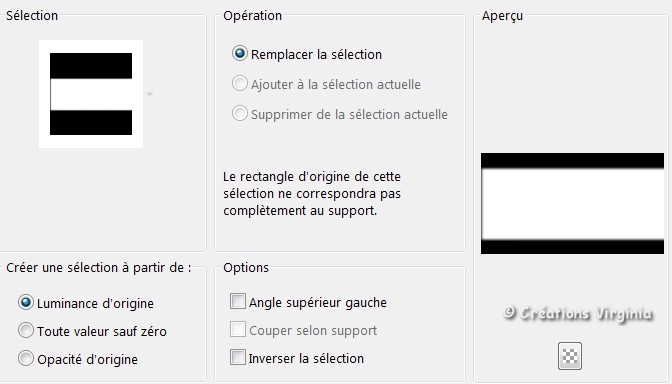Open the selection picker dropdown arrow
This screenshot has width=672, height=384.
click(150, 94)
